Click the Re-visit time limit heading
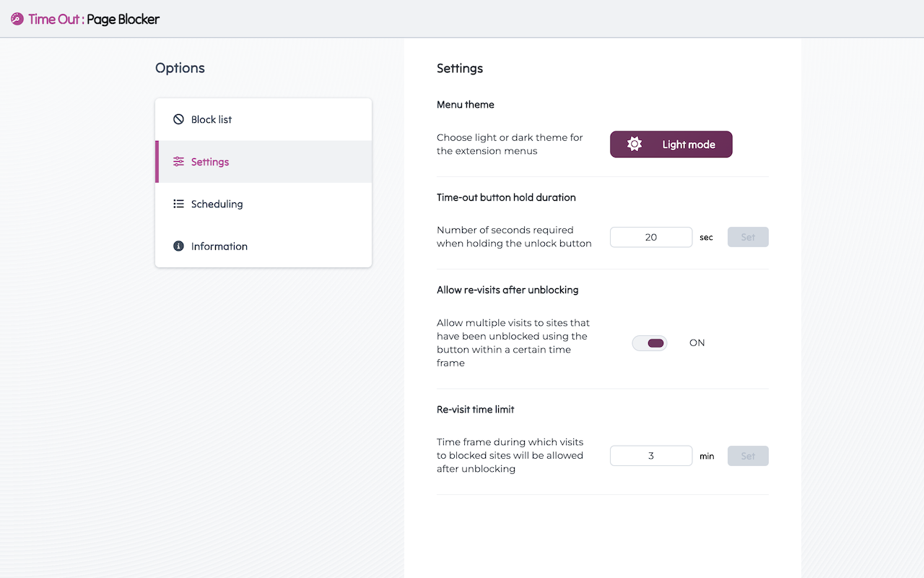Screen dimensions: 924x578 476,410
